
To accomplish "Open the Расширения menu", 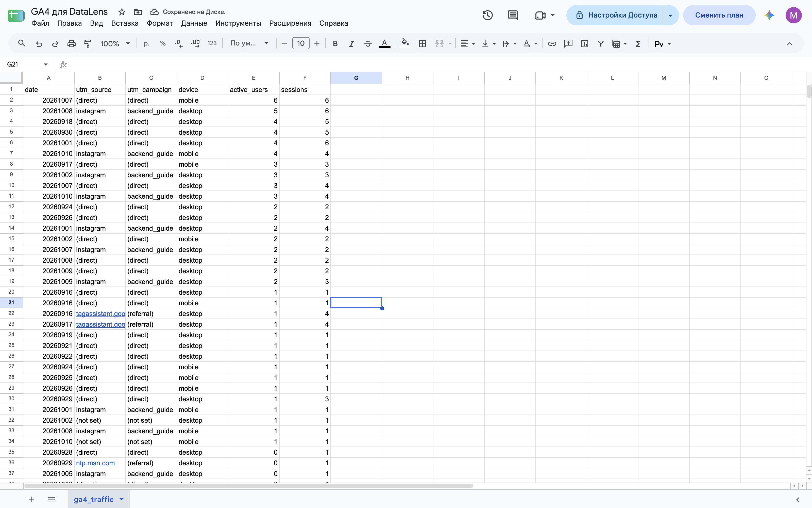I will [x=290, y=23].
